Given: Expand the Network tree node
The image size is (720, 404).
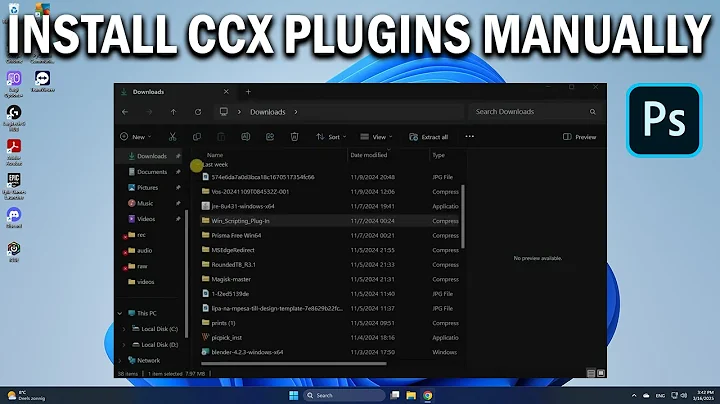Looking at the screenshot, I should (x=120, y=360).
